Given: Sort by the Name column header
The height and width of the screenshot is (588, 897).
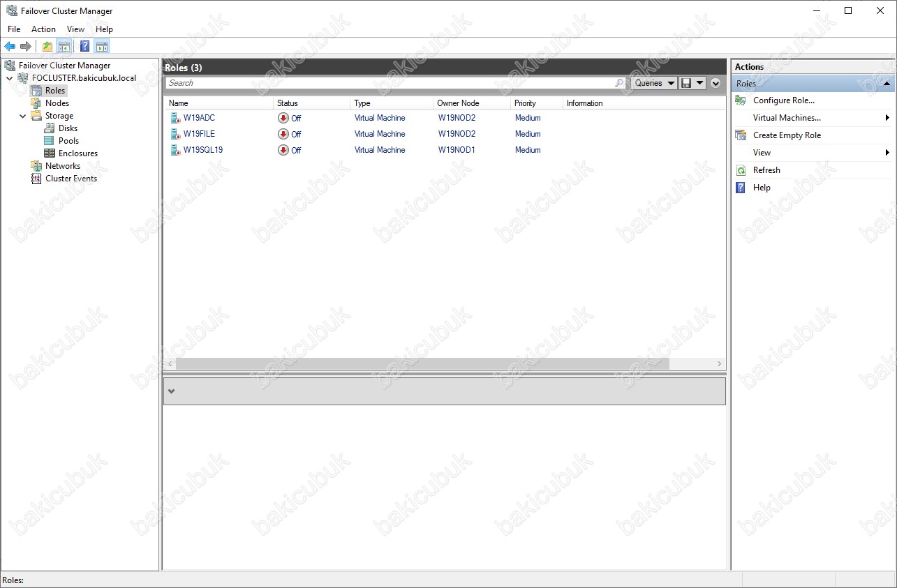Looking at the screenshot, I should [219, 103].
